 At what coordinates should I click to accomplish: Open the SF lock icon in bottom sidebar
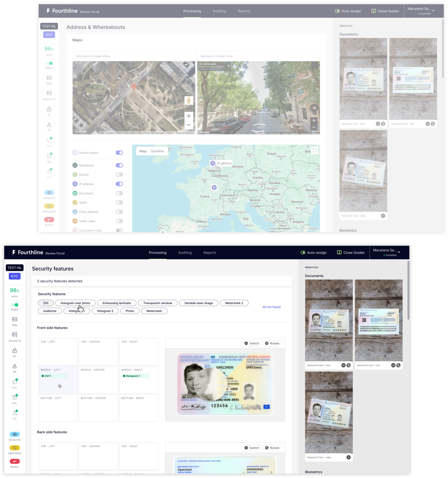pyautogui.click(x=15, y=351)
